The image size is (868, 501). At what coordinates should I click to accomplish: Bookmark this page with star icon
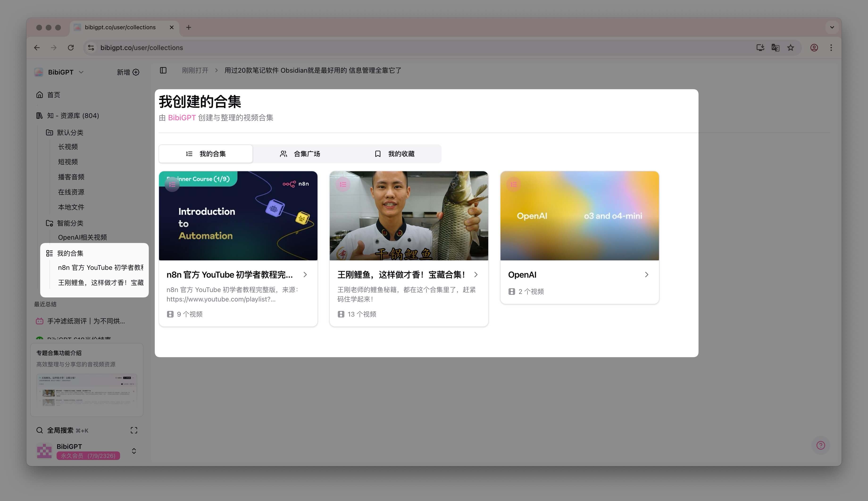pyautogui.click(x=791, y=47)
